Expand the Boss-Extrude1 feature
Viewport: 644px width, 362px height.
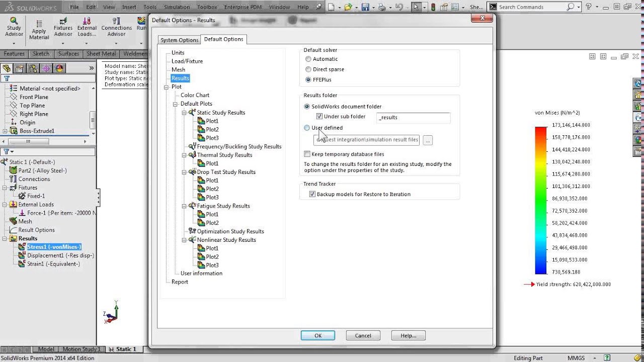click(5, 131)
